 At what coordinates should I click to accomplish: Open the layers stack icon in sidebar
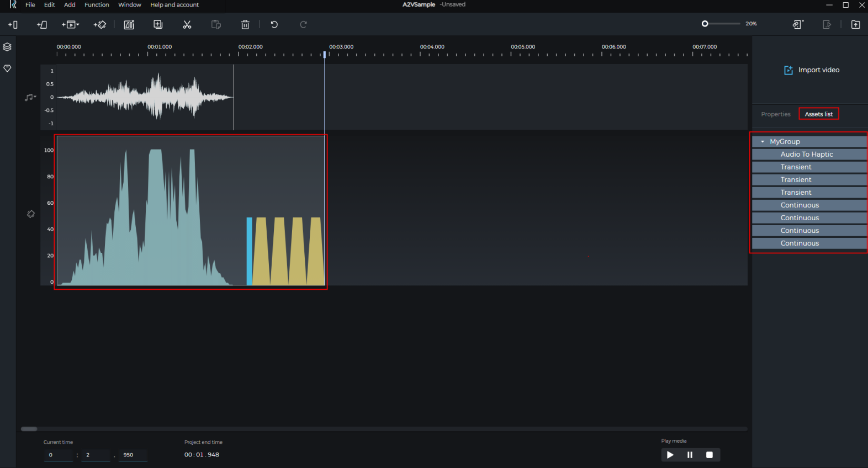(7, 47)
